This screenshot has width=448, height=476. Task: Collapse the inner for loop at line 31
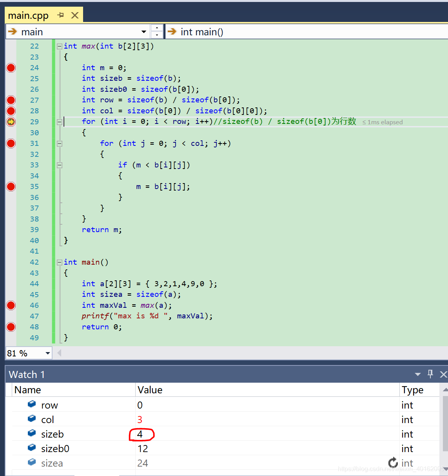[x=60, y=144]
